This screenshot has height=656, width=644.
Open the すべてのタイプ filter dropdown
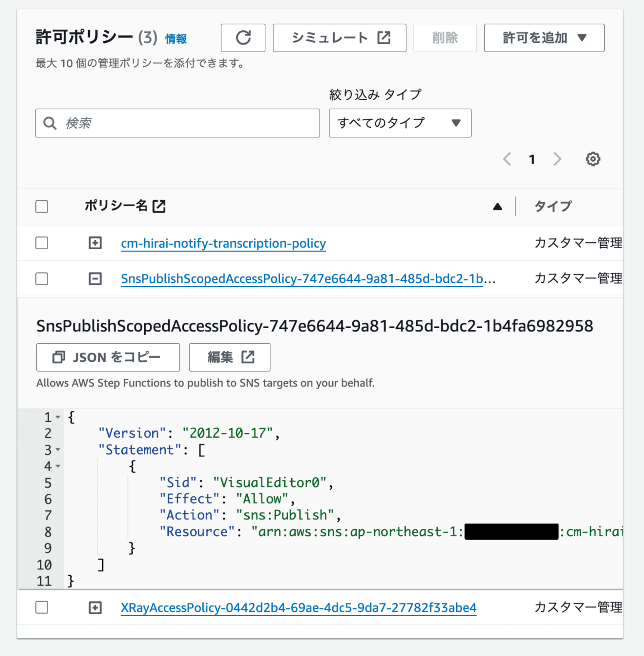(x=400, y=123)
